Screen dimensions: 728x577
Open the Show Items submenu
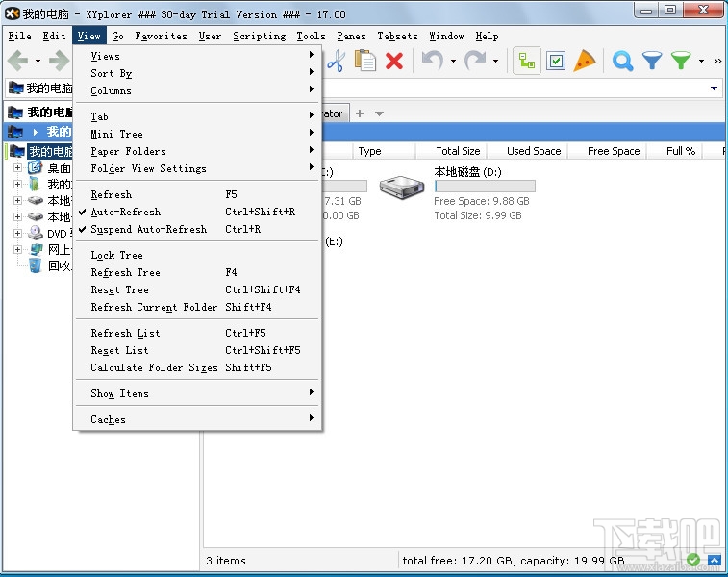click(197, 393)
